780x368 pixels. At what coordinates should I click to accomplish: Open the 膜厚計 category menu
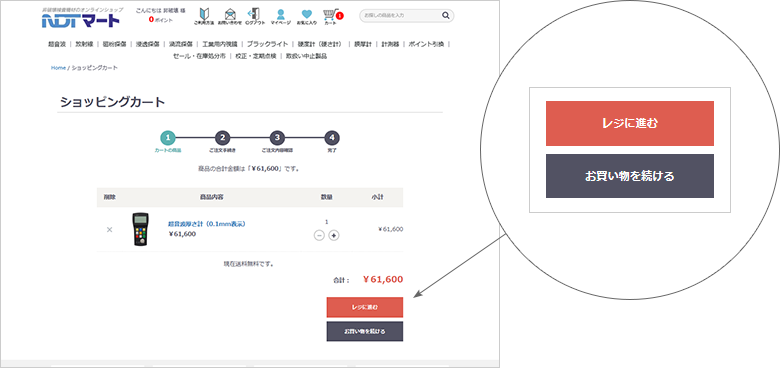(363, 44)
